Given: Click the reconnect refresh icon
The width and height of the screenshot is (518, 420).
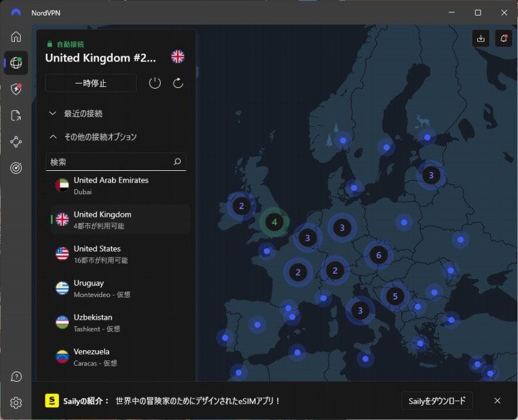Looking at the screenshot, I should 178,83.
